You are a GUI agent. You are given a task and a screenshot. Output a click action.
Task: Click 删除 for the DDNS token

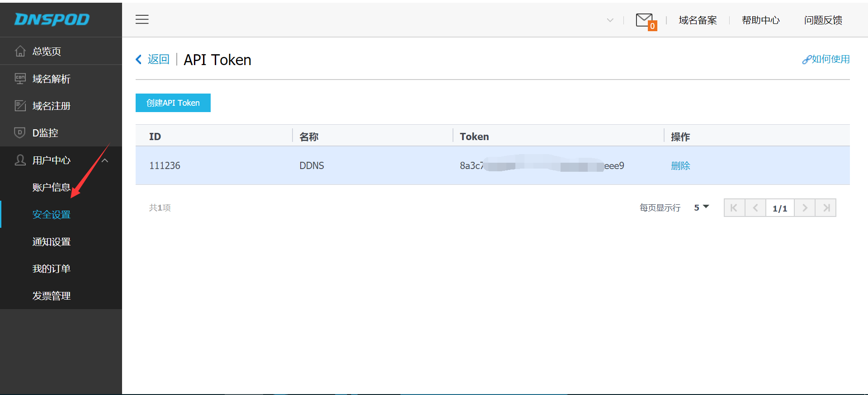680,166
